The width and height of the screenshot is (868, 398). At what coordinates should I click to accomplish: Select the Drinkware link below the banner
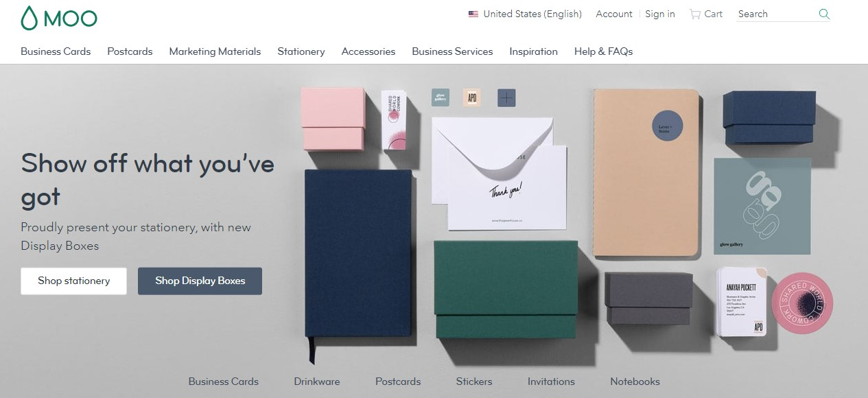[317, 382]
